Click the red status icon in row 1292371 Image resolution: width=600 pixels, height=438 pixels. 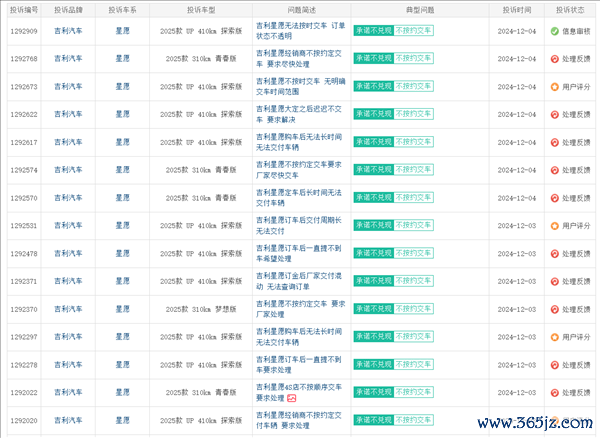click(x=554, y=282)
